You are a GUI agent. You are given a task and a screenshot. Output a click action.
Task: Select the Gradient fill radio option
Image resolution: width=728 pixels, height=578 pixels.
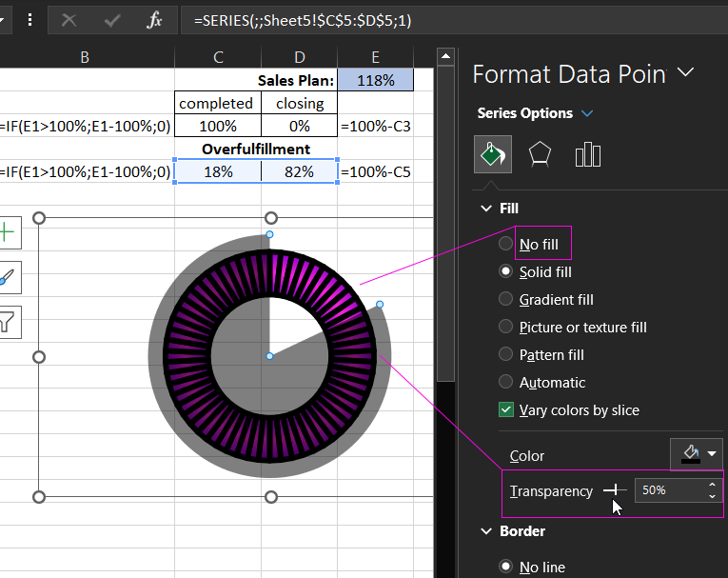click(506, 299)
